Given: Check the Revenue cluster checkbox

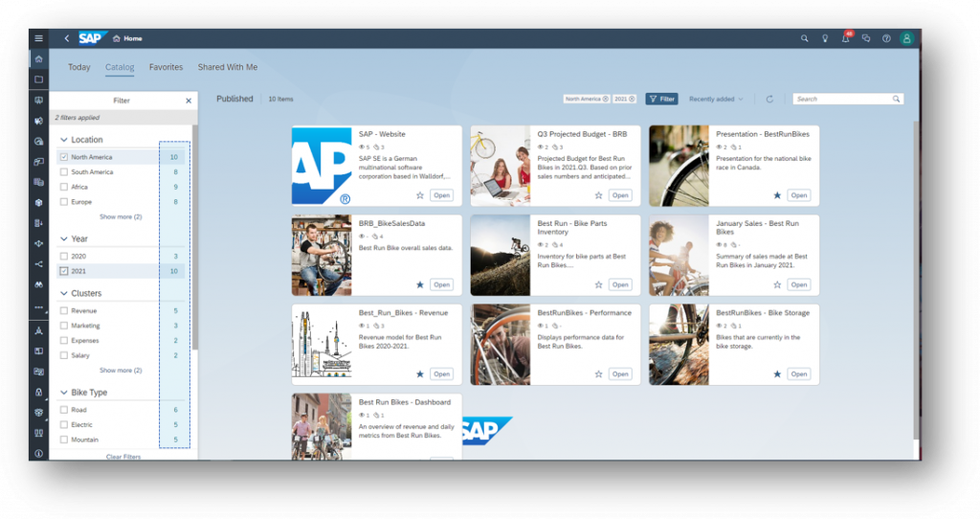Looking at the screenshot, I should pyautogui.click(x=64, y=311).
